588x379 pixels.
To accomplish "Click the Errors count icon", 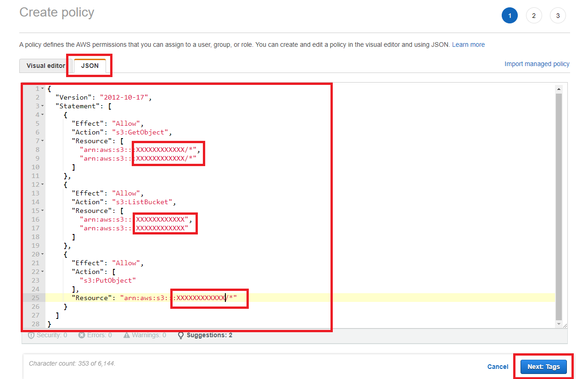I will pyautogui.click(x=82, y=335).
